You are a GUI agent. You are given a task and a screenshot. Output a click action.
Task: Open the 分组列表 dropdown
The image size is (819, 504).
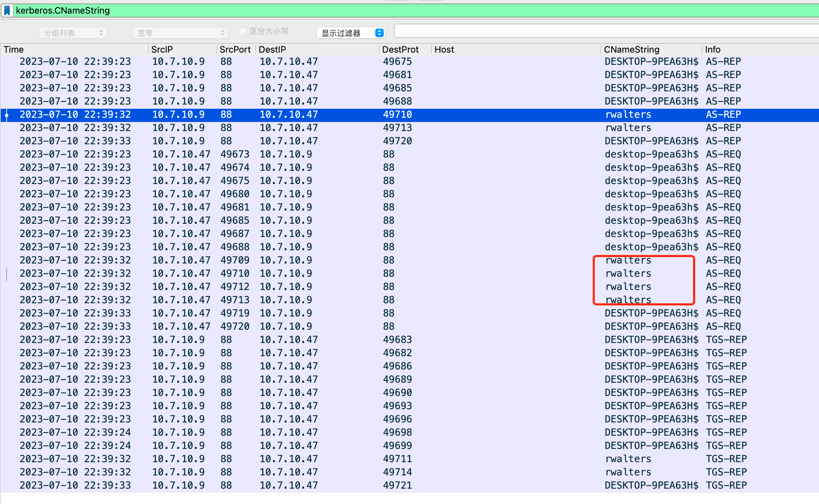click(x=73, y=33)
